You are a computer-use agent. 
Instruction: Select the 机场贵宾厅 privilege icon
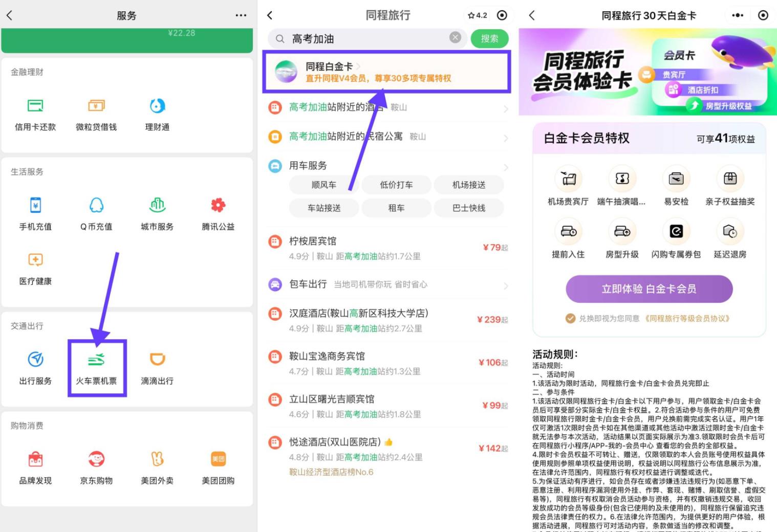tap(568, 179)
